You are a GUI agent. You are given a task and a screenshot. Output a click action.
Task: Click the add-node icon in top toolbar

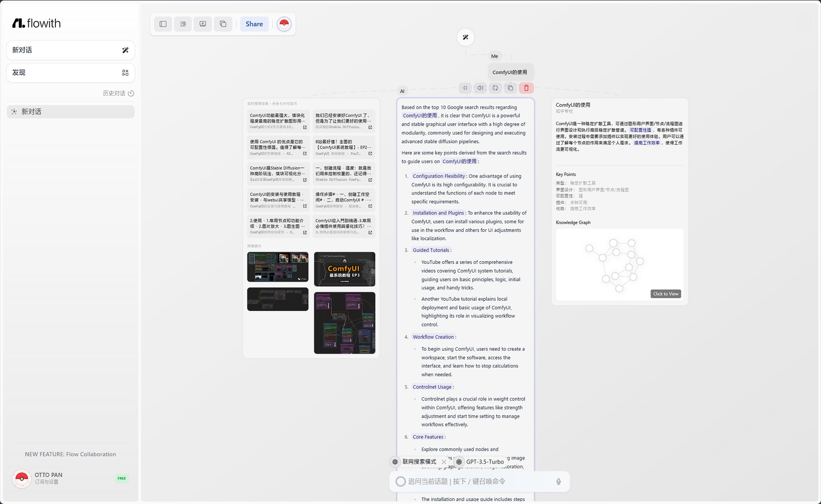pos(203,24)
